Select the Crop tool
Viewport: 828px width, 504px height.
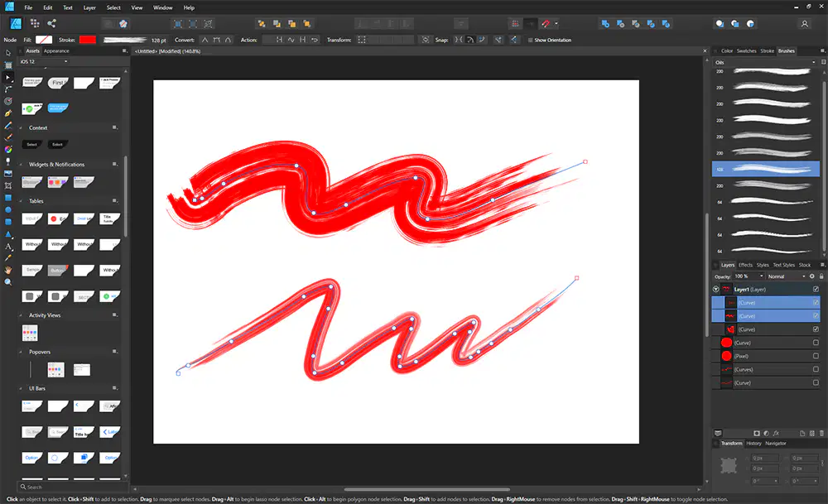(x=8, y=185)
